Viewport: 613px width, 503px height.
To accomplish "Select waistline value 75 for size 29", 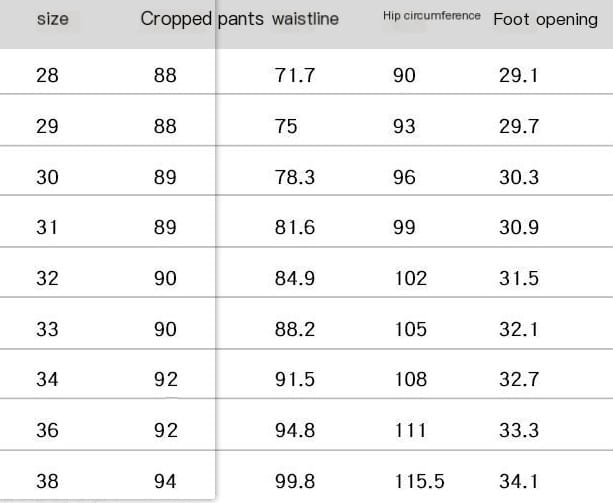I will pos(287,126).
